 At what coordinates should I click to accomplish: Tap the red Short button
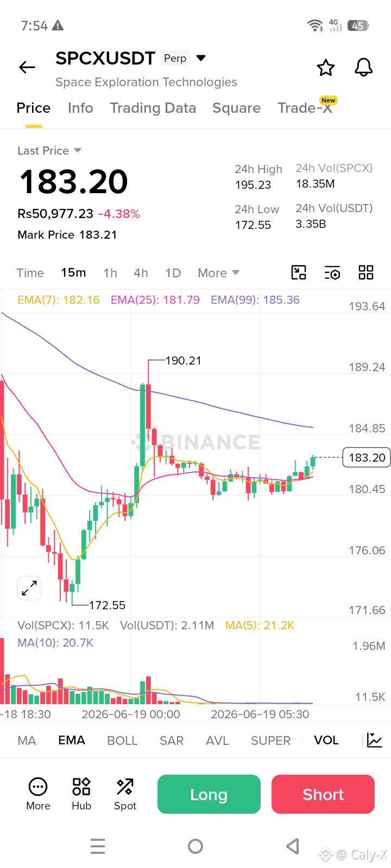pos(323,794)
